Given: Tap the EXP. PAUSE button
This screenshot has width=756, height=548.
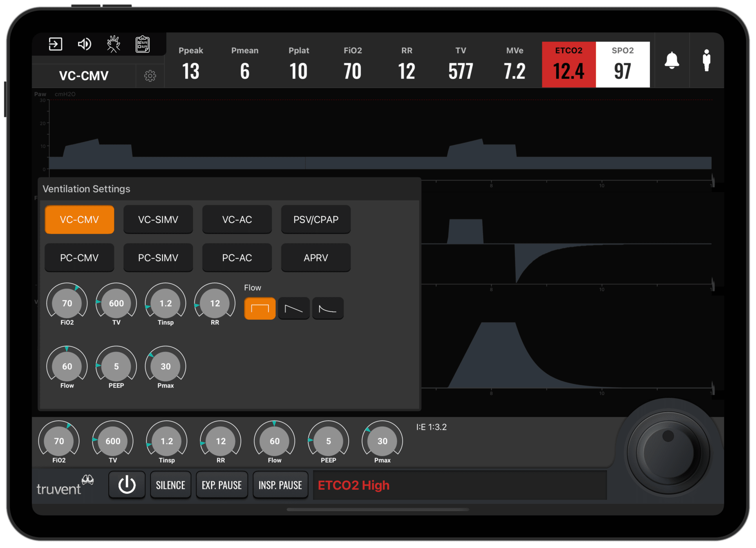Looking at the screenshot, I should pos(222,485).
